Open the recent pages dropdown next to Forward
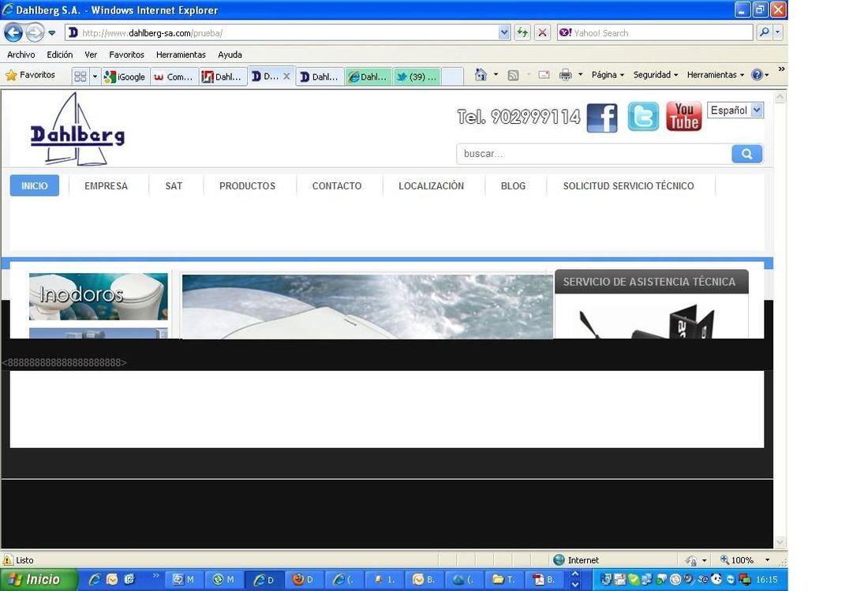The width and height of the screenshot is (868, 591). 52,33
